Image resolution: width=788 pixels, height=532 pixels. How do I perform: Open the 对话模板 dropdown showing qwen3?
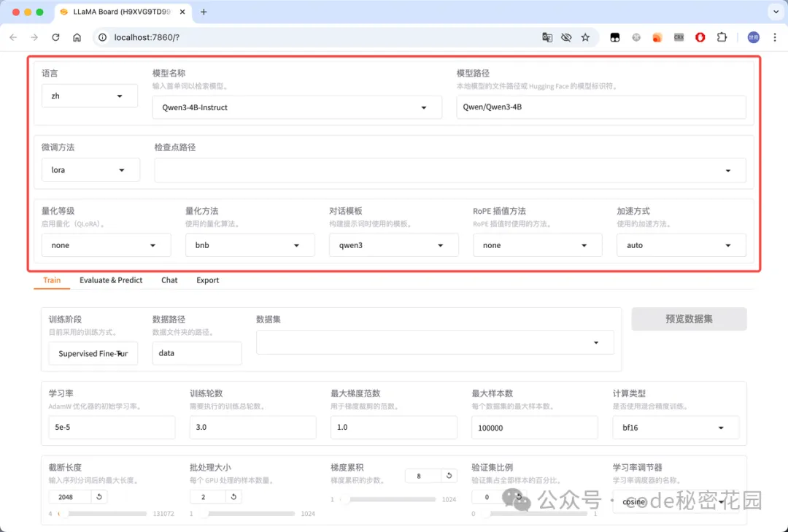click(393, 245)
